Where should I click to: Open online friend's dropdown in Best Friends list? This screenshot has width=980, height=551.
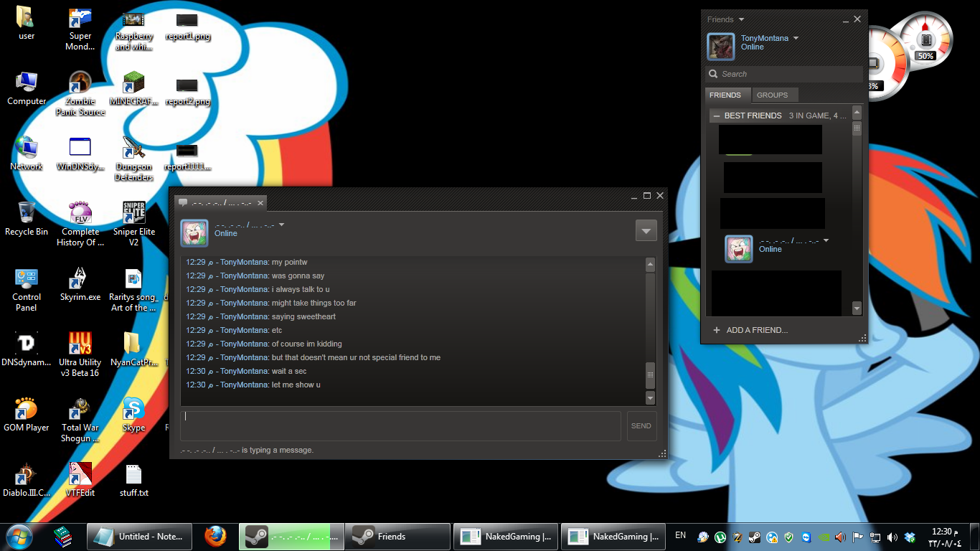tap(826, 241)
